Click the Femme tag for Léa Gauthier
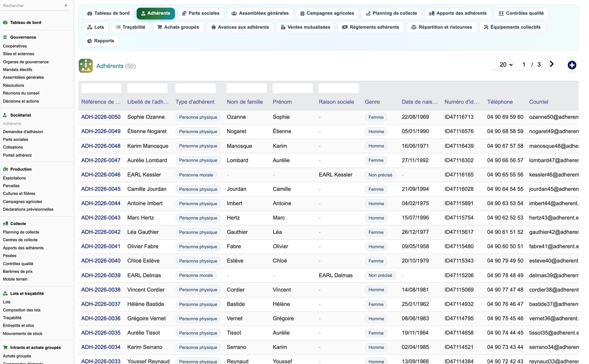 point(376,232)
